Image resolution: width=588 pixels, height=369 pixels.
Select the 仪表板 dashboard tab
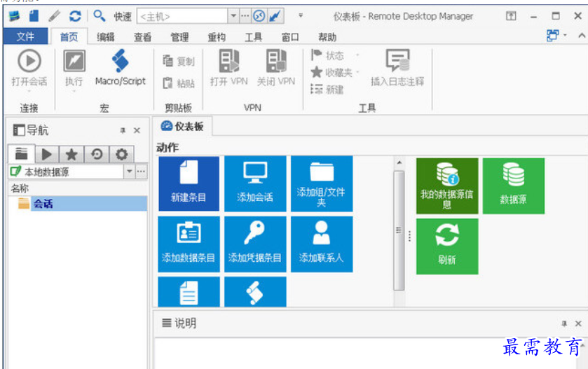pyautogui.click(x=182, y=126)
